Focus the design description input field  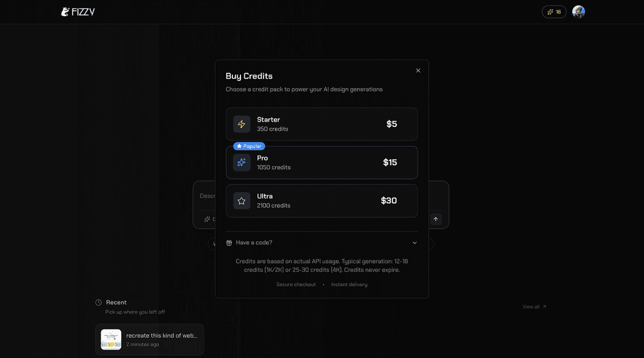point(206,196)
